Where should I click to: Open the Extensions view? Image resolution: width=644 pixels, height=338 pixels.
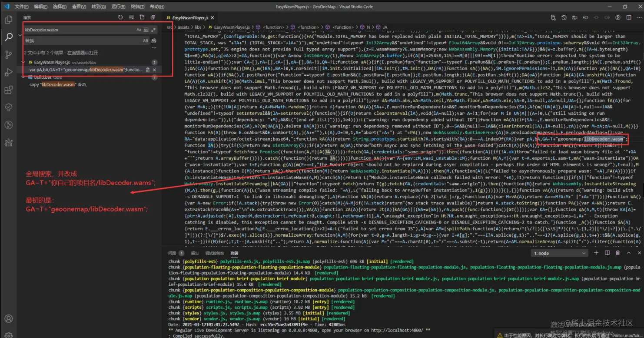[x=8, y=90]
